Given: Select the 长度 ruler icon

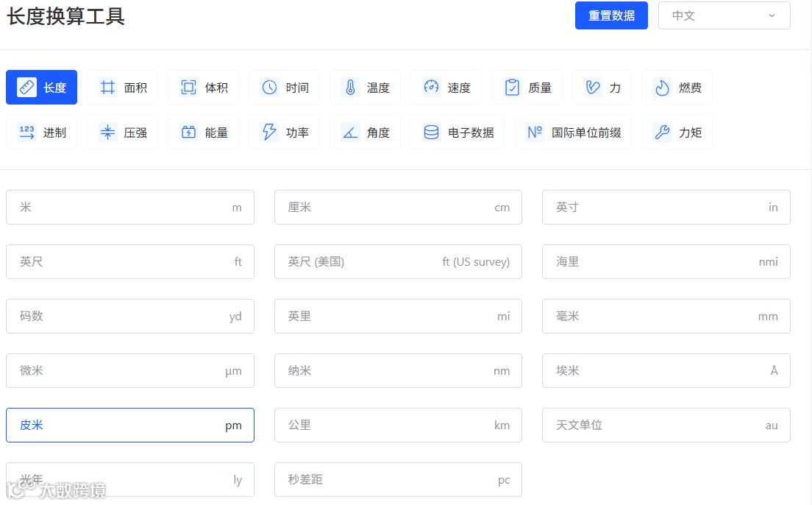Looking at the screenshot, I should pos(26,88).
